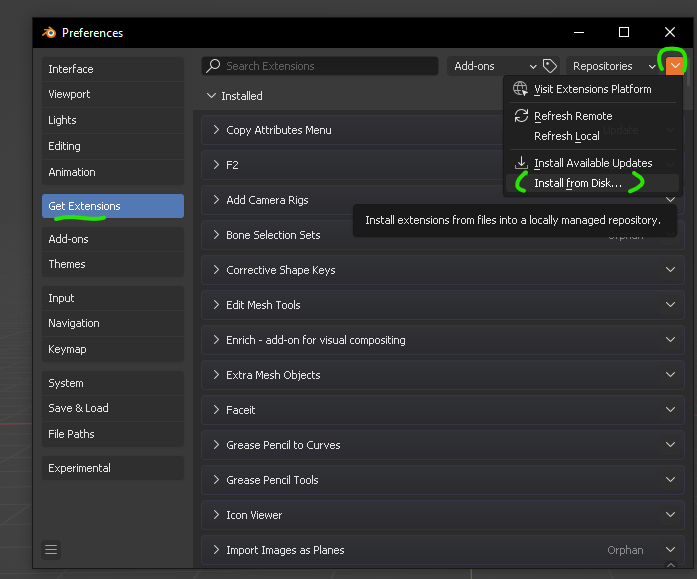Viewport: 697px width, 579px height.
Task: Click the search magnifier icon
Action: pos(213,66)
